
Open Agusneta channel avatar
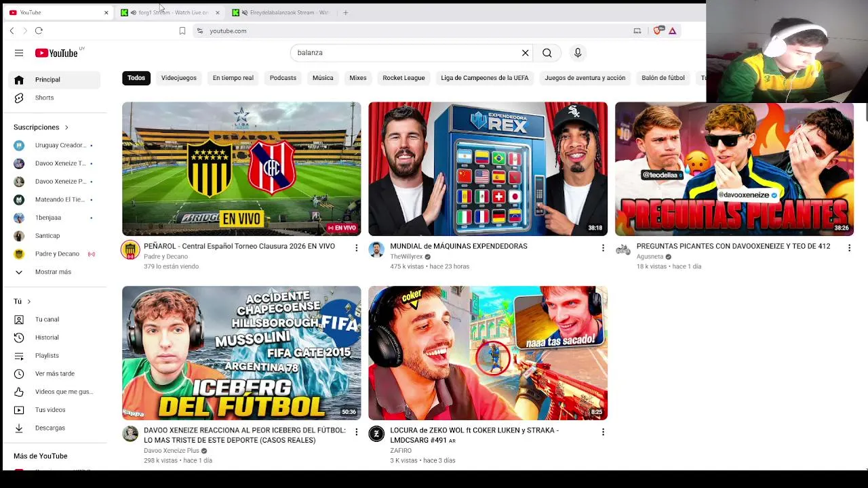pyautogui.click(x=623, y=250)
